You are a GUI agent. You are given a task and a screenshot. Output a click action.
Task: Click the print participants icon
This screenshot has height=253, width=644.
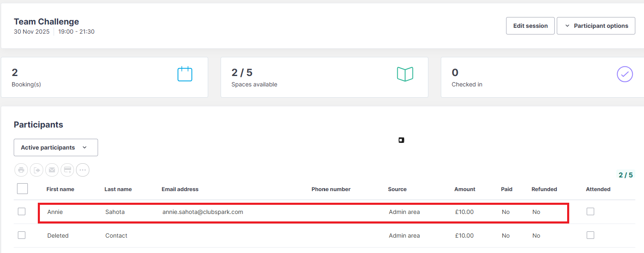(x=21, y=170)
